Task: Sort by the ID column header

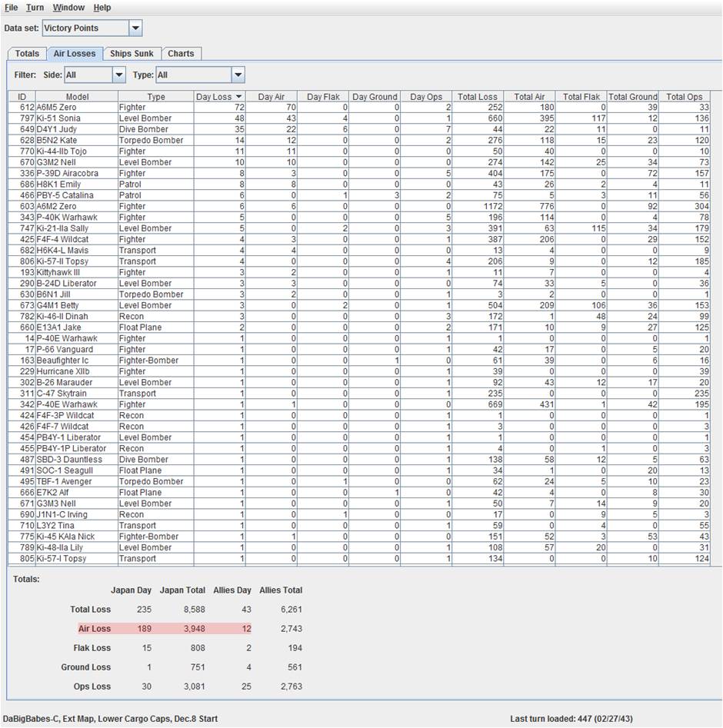Action: tap(22, 97)
